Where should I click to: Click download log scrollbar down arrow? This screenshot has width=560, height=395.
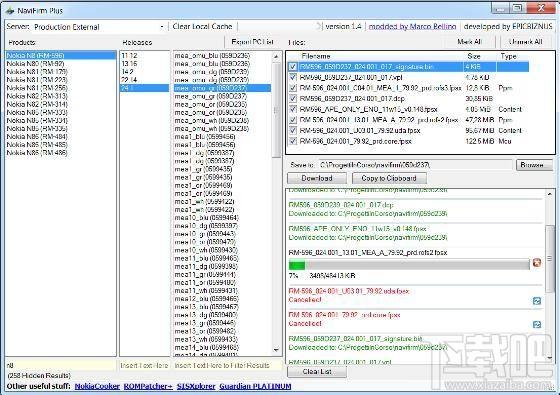point(550,358)
